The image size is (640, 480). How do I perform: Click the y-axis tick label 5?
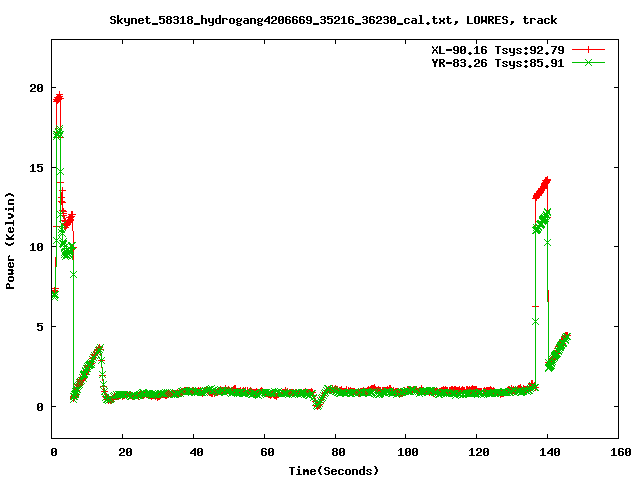click(40, 327)
